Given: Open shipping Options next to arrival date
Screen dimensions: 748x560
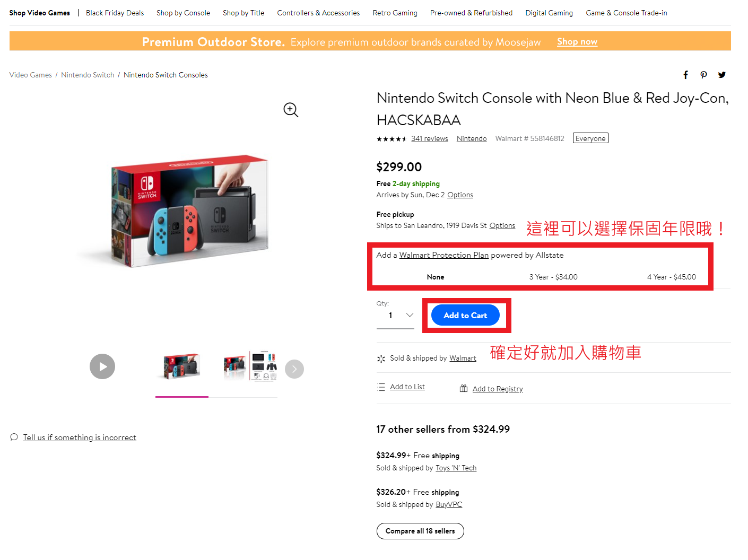Looking at the screenshot, I should pyautogui.click(x=460, y=195).
